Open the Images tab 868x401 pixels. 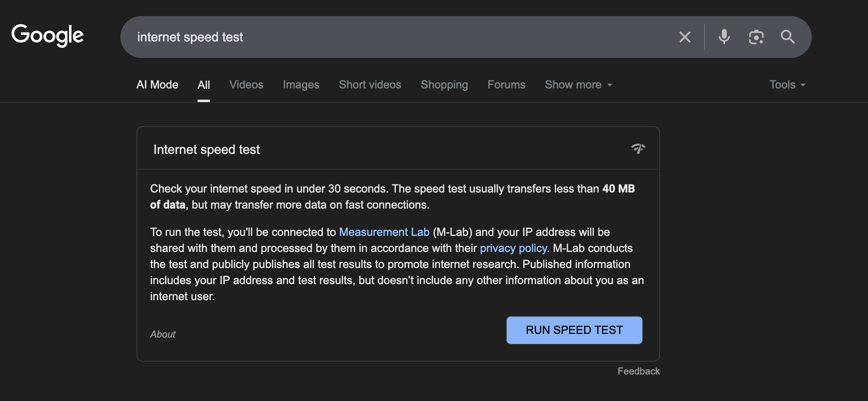pos(301,85)
